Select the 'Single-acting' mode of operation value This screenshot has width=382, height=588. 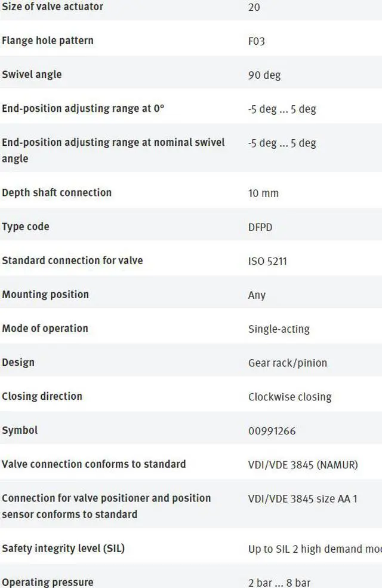point(279,329)
